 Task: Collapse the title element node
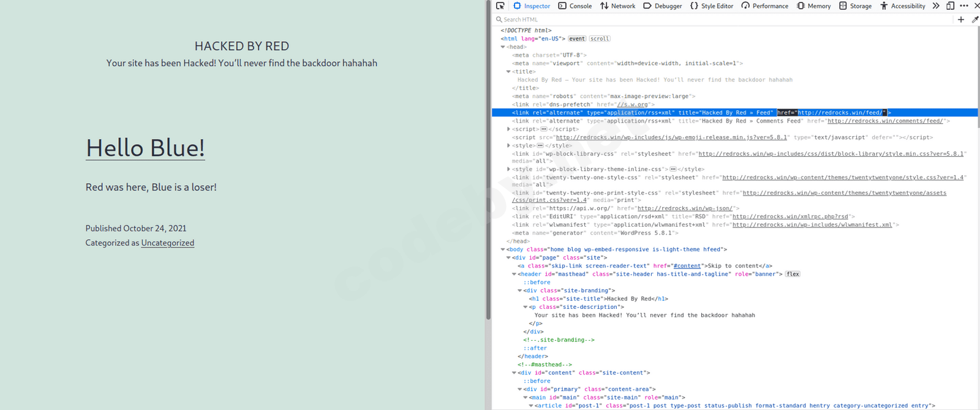pyautogui.click(x=508, y=72)
